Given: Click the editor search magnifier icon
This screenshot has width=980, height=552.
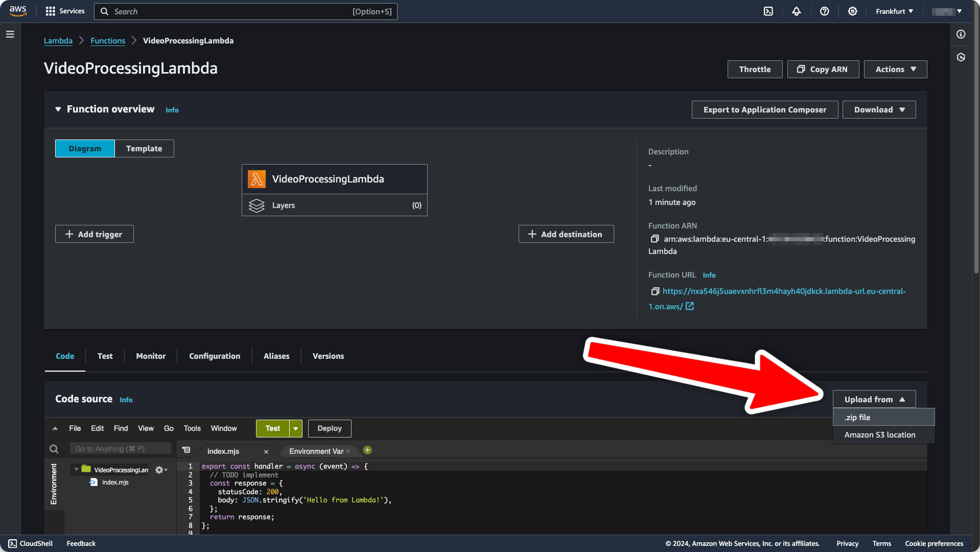Looking at the screenshot, I should tap(54, 449).
